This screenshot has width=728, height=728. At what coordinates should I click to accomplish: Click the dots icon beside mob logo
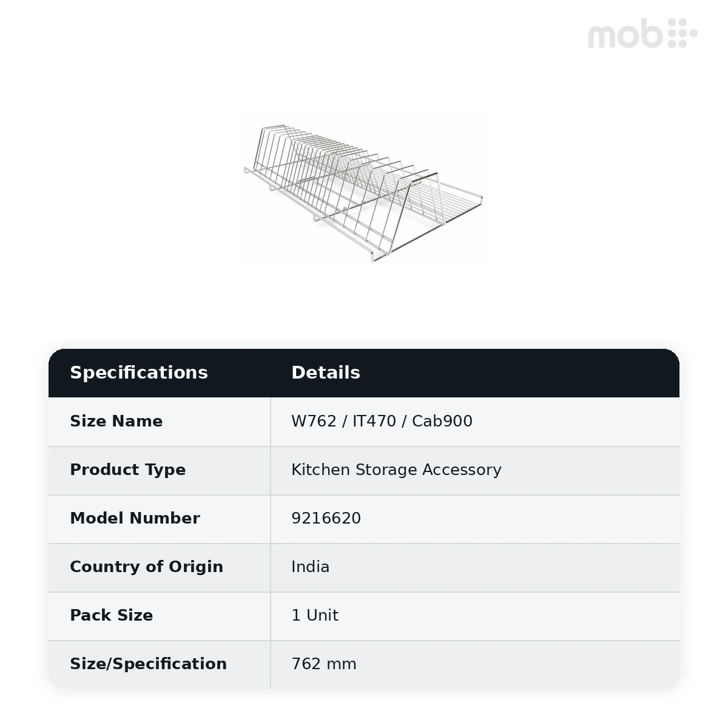click(x=682, y=33)
